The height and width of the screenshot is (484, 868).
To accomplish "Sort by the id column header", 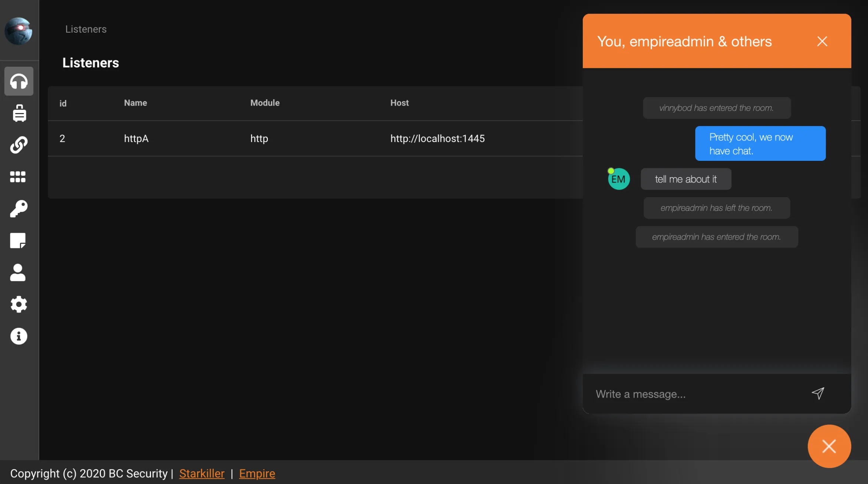I will (63, 103).
